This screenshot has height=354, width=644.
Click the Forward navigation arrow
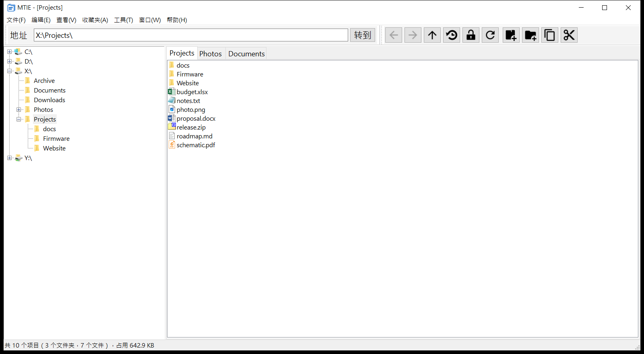tap(413, 35)
